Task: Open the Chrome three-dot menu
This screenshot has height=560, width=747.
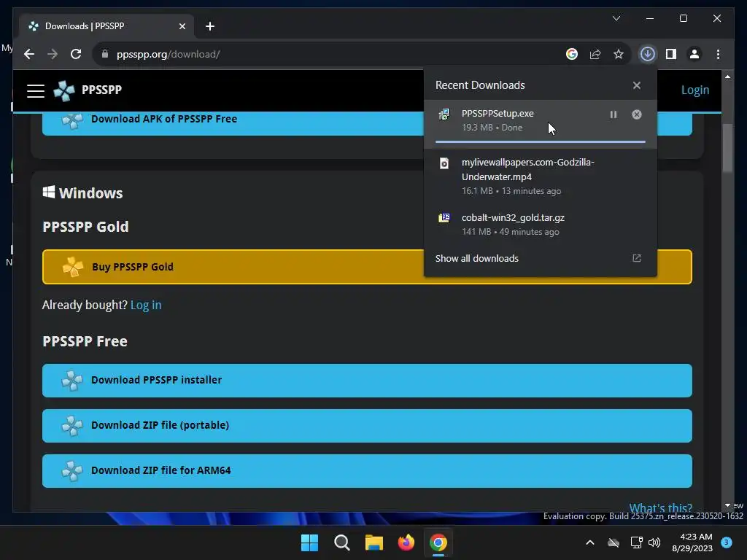Action: 718,54
